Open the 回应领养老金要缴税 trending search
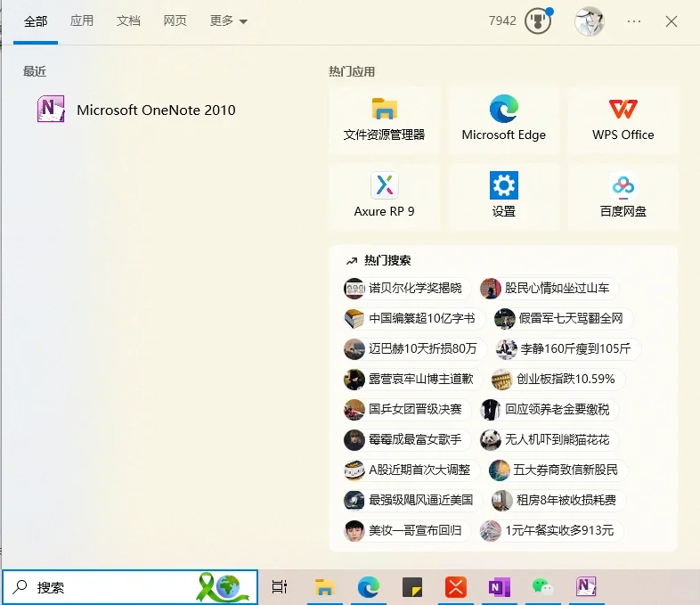The height and width of the screenshot is (605, 700). 549,410
